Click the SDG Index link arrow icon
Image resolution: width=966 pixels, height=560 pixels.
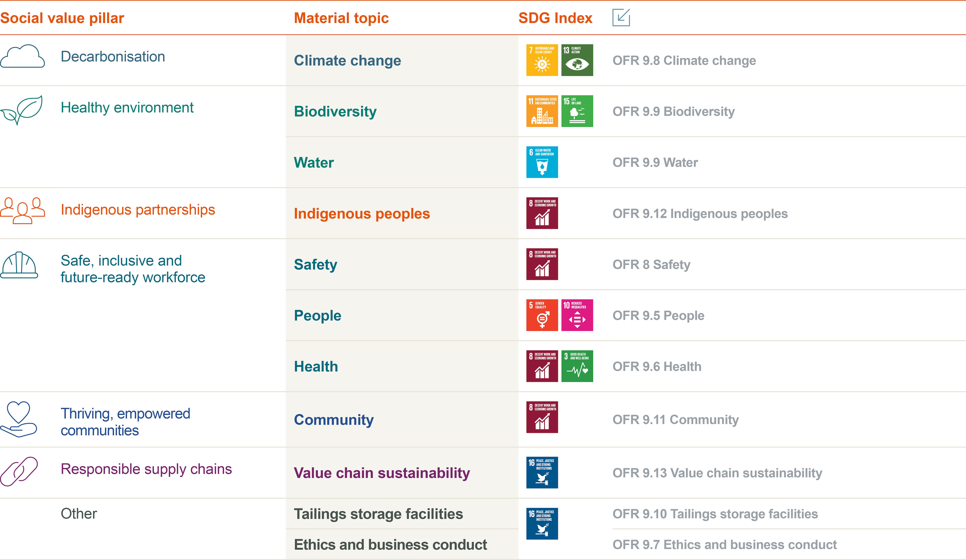[621, 18]
